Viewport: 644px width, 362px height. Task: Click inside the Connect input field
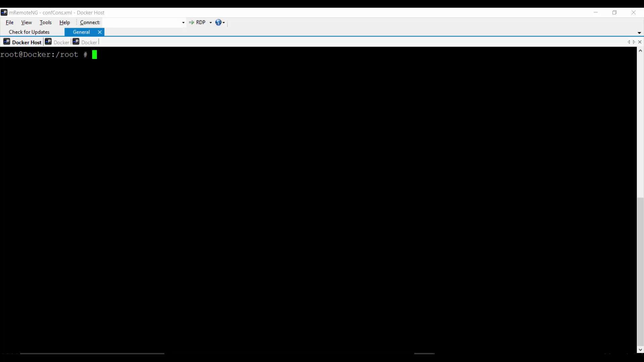pyautogui.click(x=142, y=22)
